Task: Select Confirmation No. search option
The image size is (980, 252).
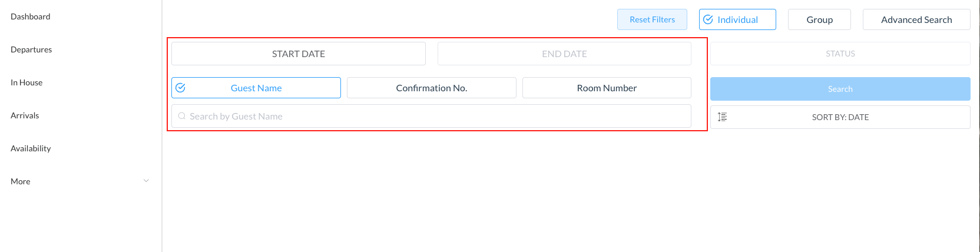Action: pos(431,88)
